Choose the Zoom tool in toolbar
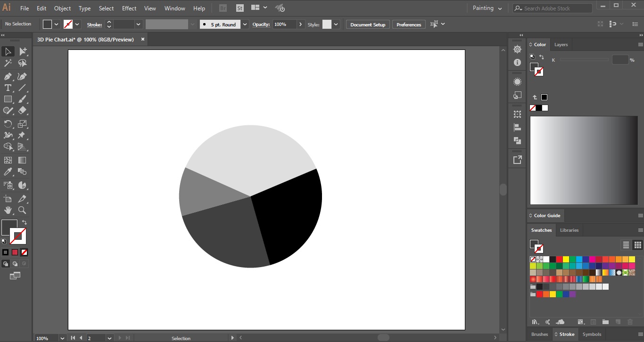Image resolution: width=644 pixels, height=342 pixels. coord(22,210)
